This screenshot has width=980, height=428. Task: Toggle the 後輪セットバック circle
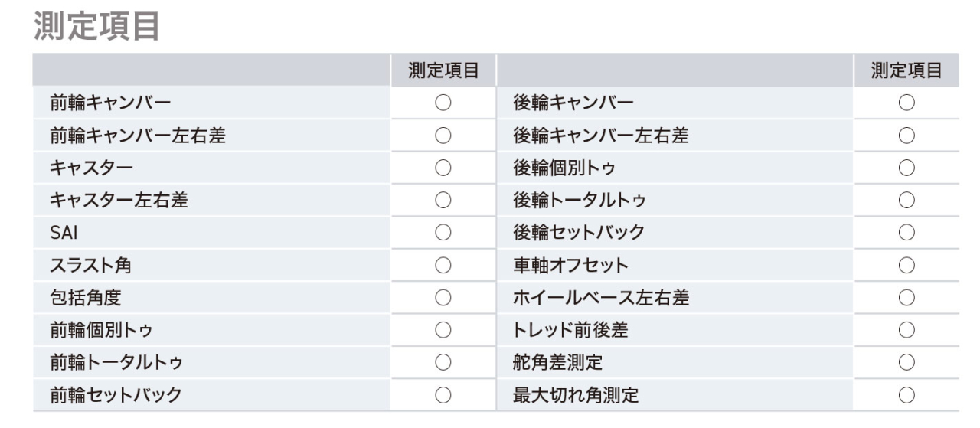[x=907, y=233]
